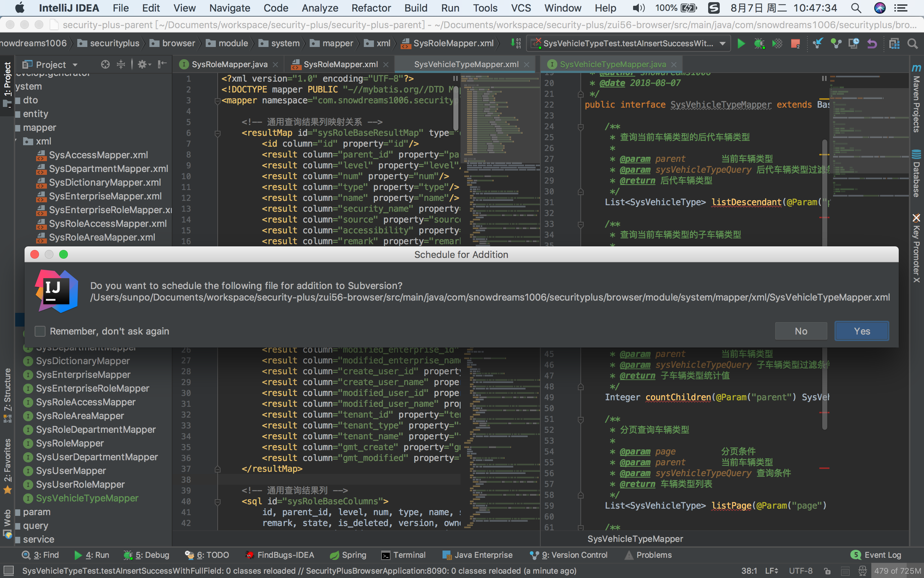The image size is (924, 578).
Task: Open the Event Log panel
Action: coord(876,555)
